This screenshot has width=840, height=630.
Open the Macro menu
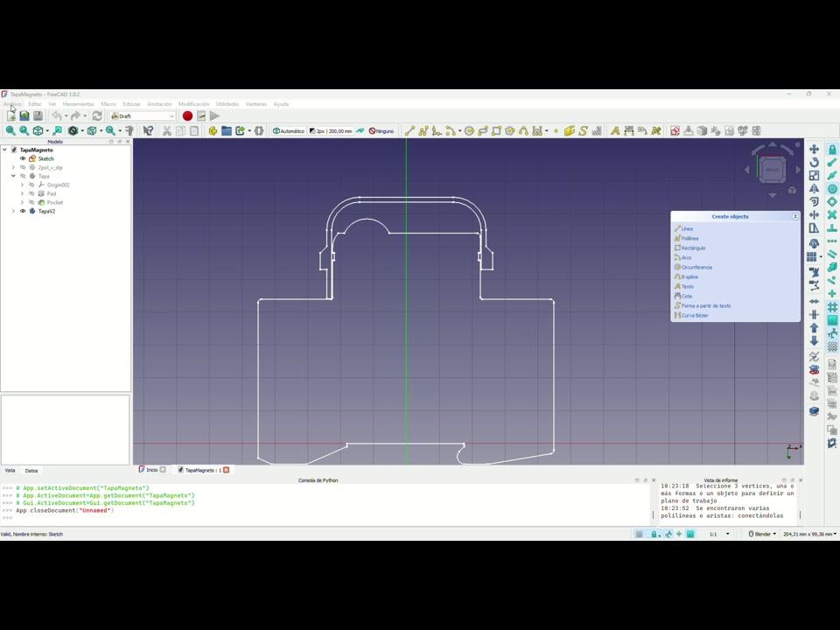tap(108, 104)
